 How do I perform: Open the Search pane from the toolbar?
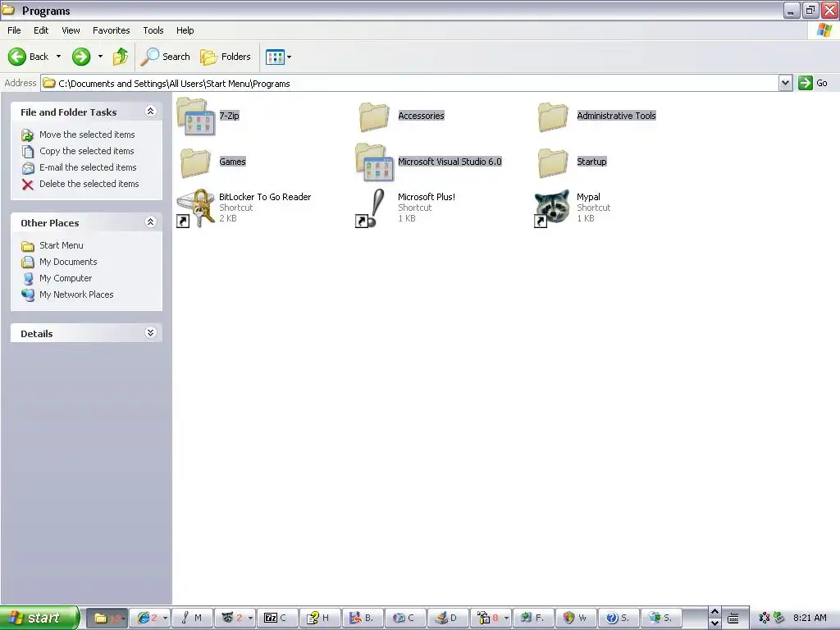(165, 57)
